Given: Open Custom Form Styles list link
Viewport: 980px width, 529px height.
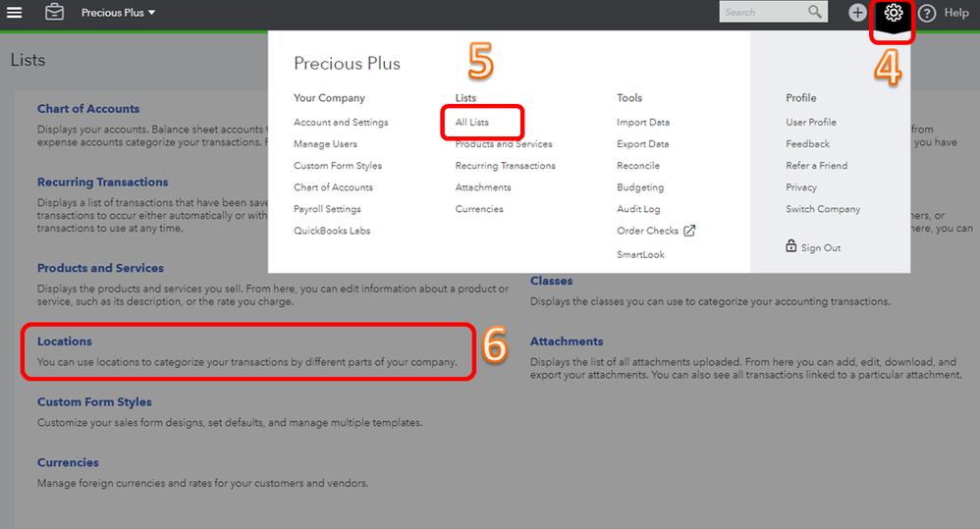Looking at the screenshot, I should pos(94,402).
